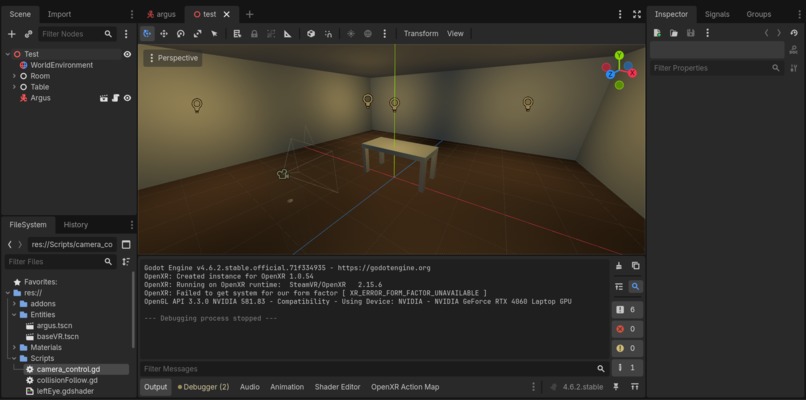Pin the bottom panel
Screen dimensions: 806x400
tap(616, 387)
